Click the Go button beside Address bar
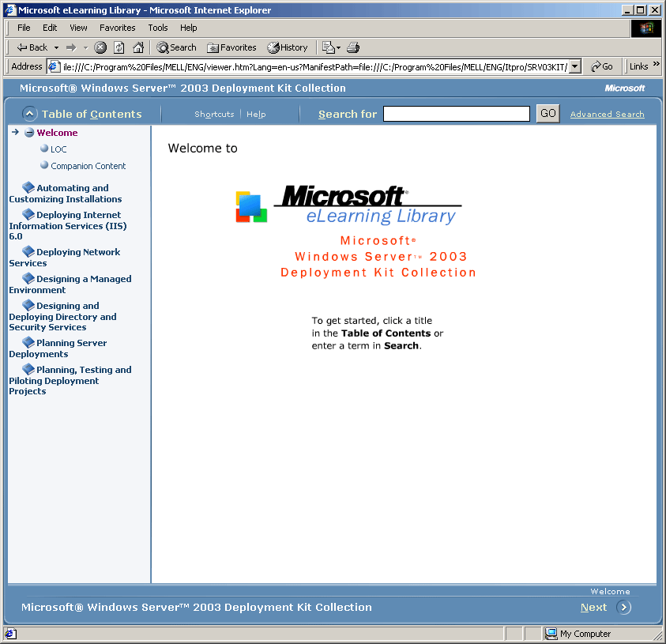Image resolution: width=666 pixels, height=644 pixels. 602,66
